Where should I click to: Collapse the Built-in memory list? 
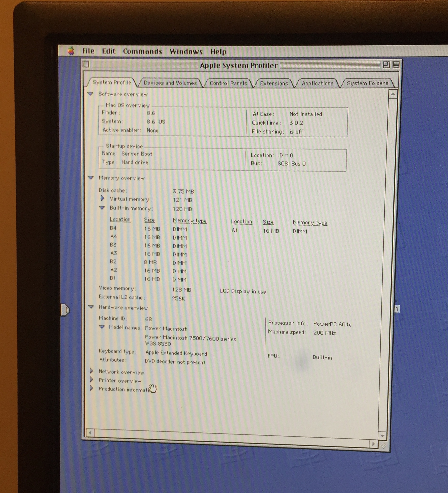pos(102,208)
